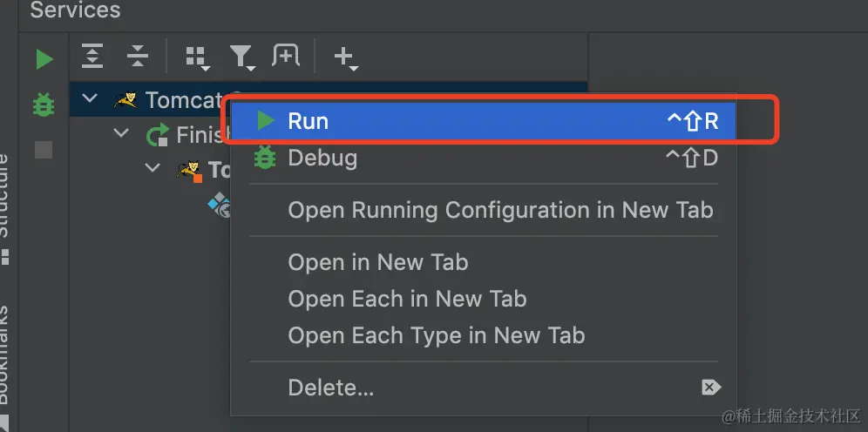Open the Filter funnel toolbar icon
The image size is (868, 432).
pyautogui.click(x=241, y=57)
